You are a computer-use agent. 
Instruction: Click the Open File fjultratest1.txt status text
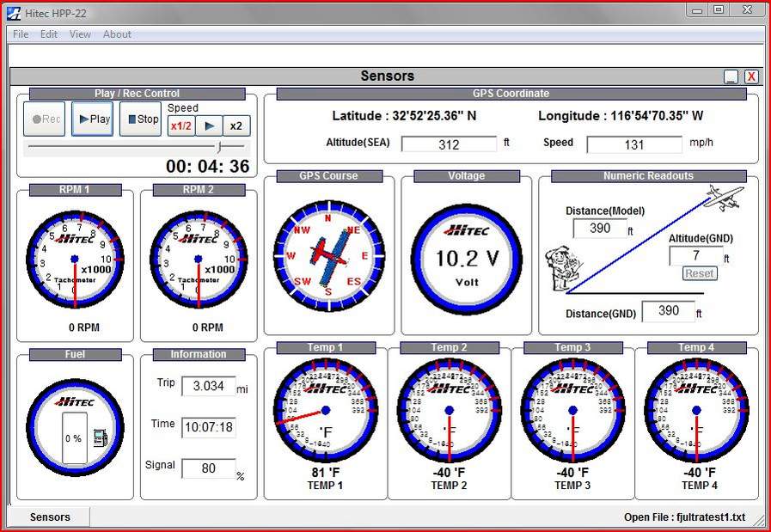point(684,517)
